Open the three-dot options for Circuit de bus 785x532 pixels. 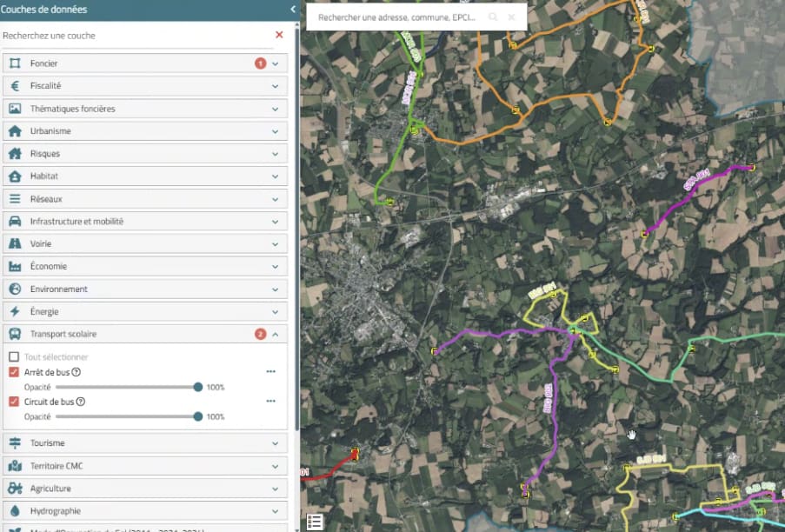(270, 402)
